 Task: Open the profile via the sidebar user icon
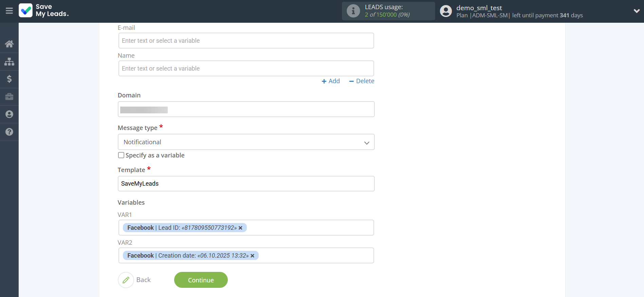click(9, 114)
